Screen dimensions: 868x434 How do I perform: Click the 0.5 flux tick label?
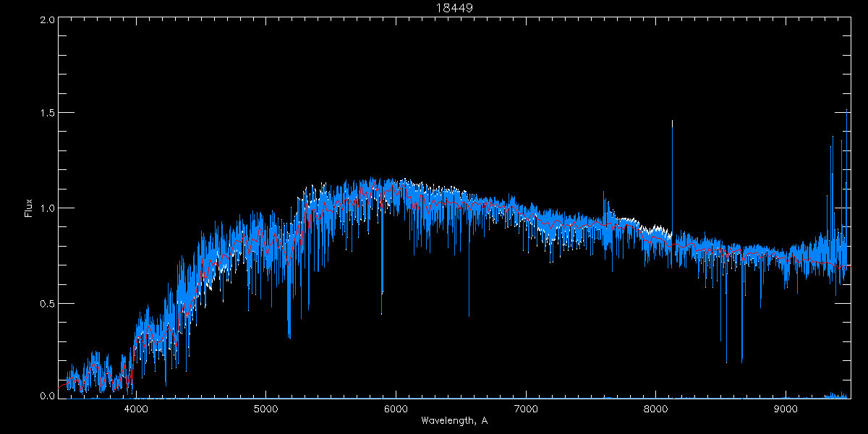46,303
